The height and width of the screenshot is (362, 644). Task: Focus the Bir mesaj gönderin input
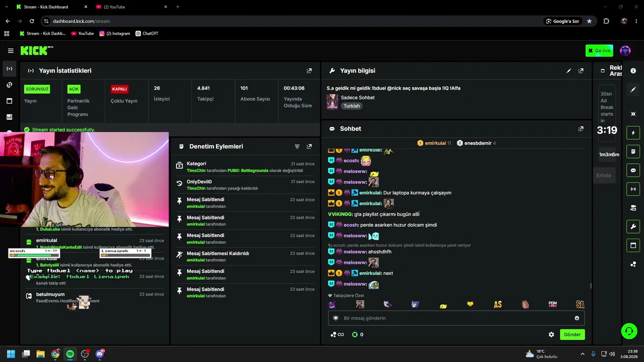pyautogui.click(x=456, y=318)
